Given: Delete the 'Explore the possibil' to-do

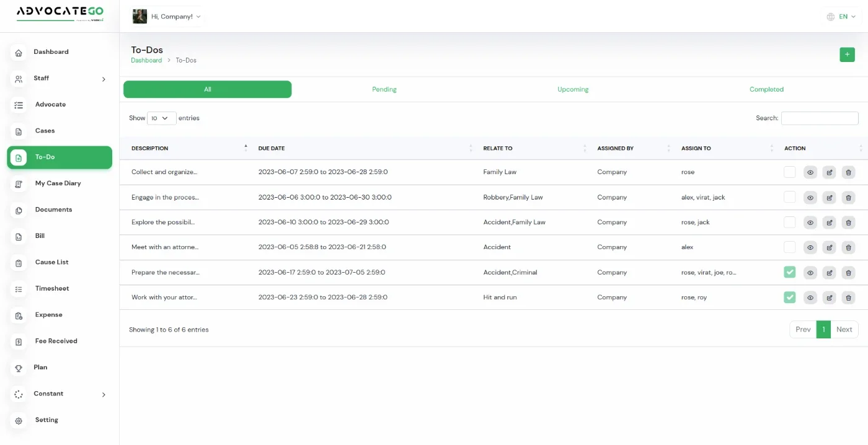Looking at the screenshot, I should (x=848, y=222).
